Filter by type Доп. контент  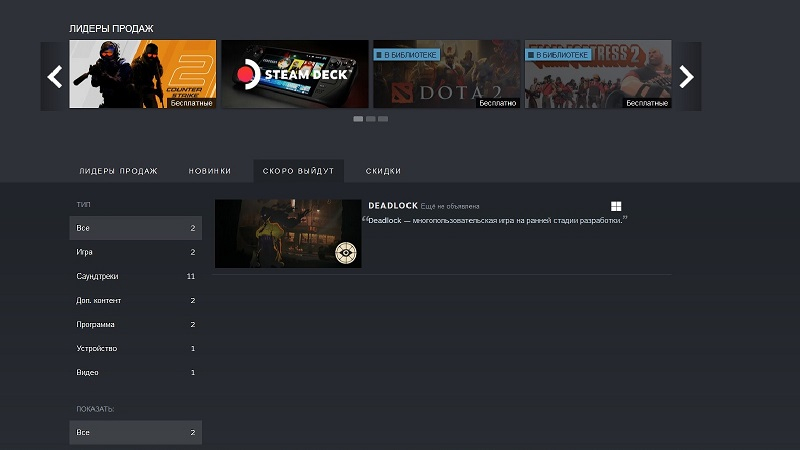click(135, 300)
